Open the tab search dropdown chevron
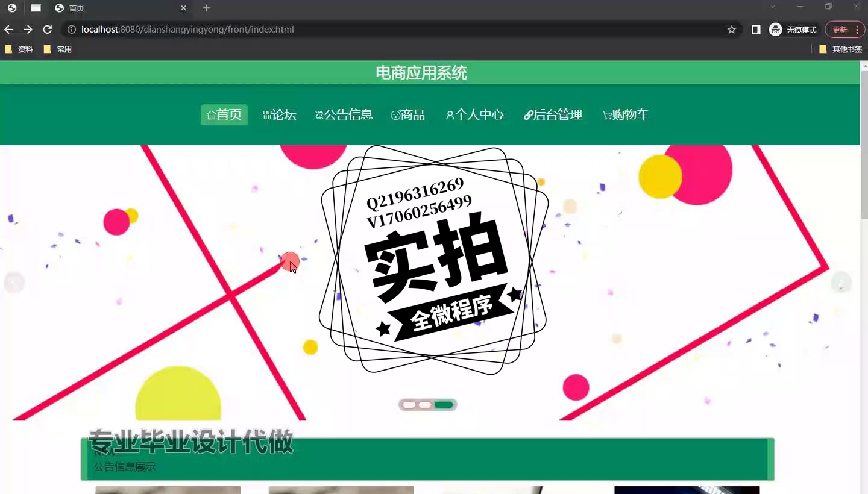The height and width of the screenshot is (494, 868). pyautogui.click(x=773, y=7)
